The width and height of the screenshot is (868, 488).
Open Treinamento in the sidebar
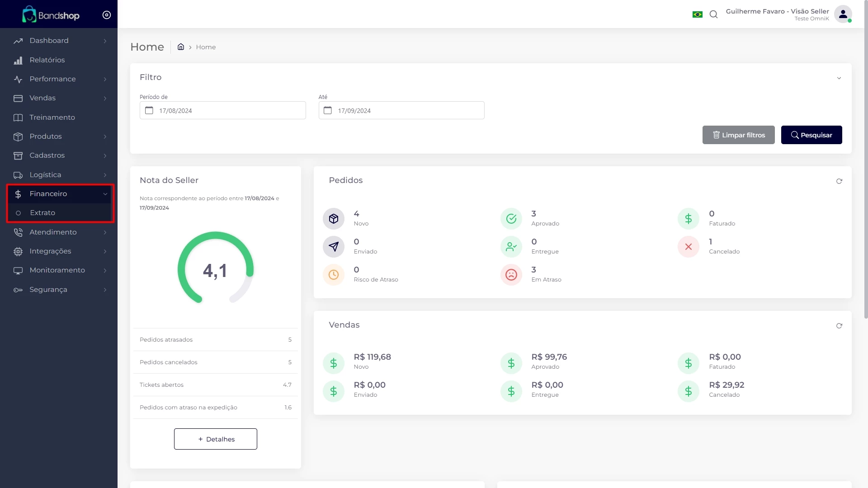(52, 117)
